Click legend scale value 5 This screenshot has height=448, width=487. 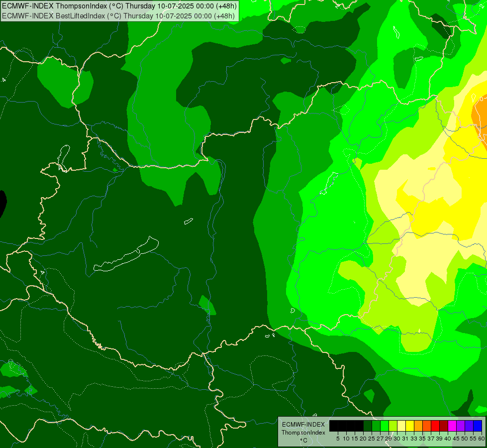click(x=338, y=439)
